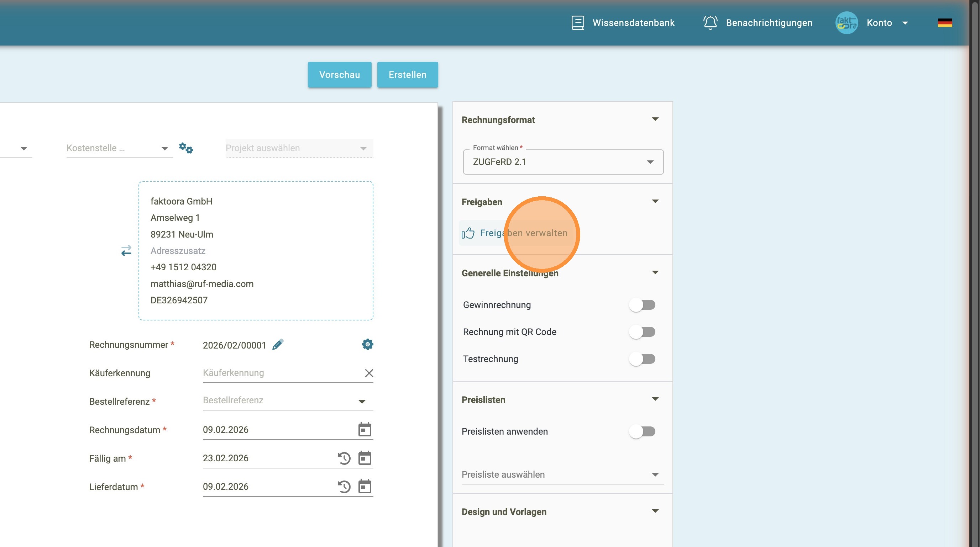This screenshot has height=547, width=980.
Task: Open the Format wählen ZUGFeRD dropdown
Action: tap(563, 162)
